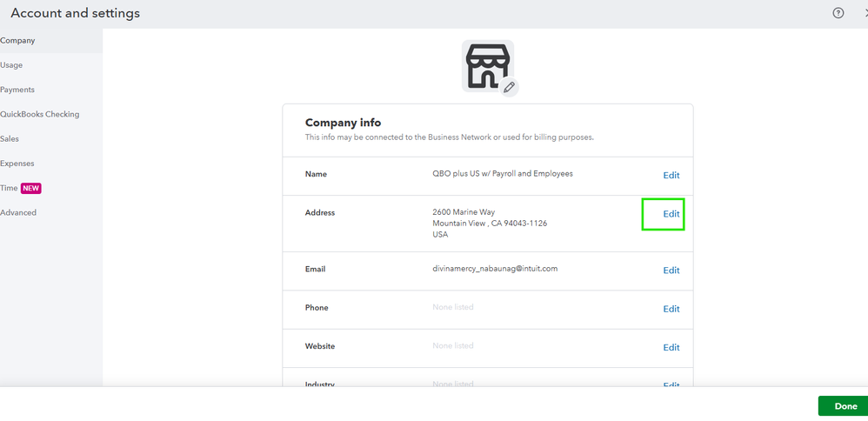Edit the company Name
Viewport: 868px width, 421px height.
(671, 176)
